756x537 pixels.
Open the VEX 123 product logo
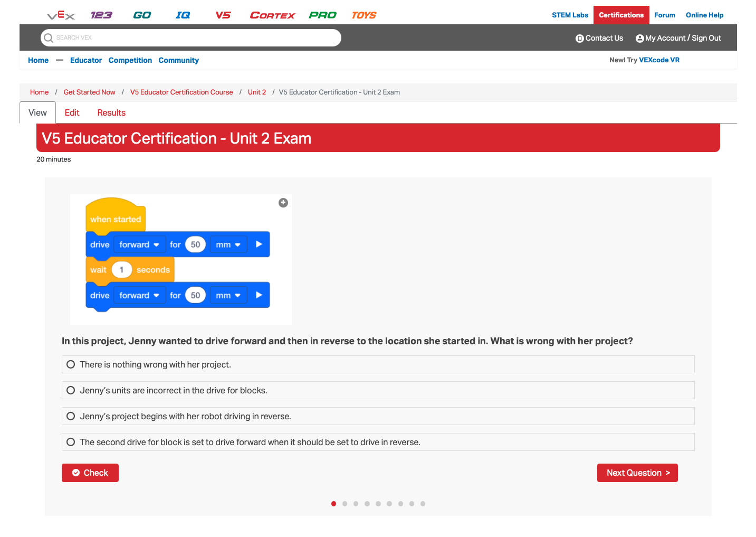[101, 15]
